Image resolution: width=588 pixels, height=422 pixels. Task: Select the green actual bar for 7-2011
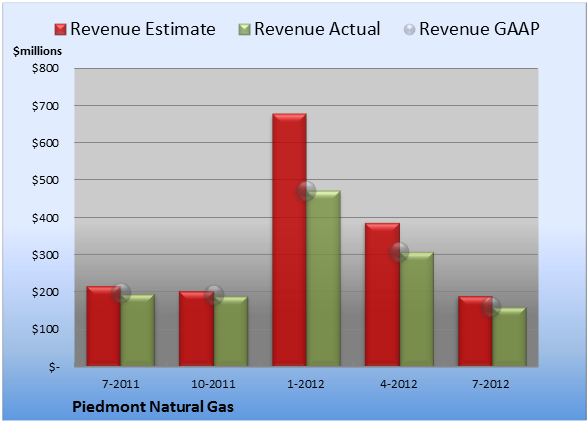(x=138, y=330)
